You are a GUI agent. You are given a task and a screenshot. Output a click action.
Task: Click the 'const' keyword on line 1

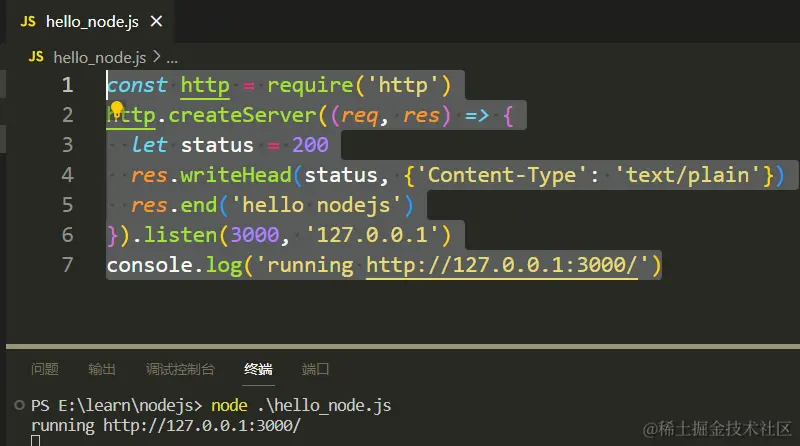(137, 85)
